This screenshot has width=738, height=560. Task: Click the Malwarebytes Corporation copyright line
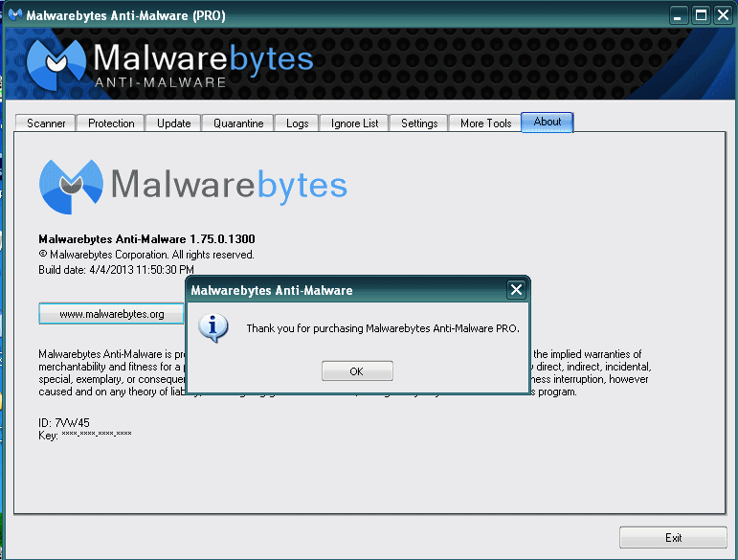(146, 255)
